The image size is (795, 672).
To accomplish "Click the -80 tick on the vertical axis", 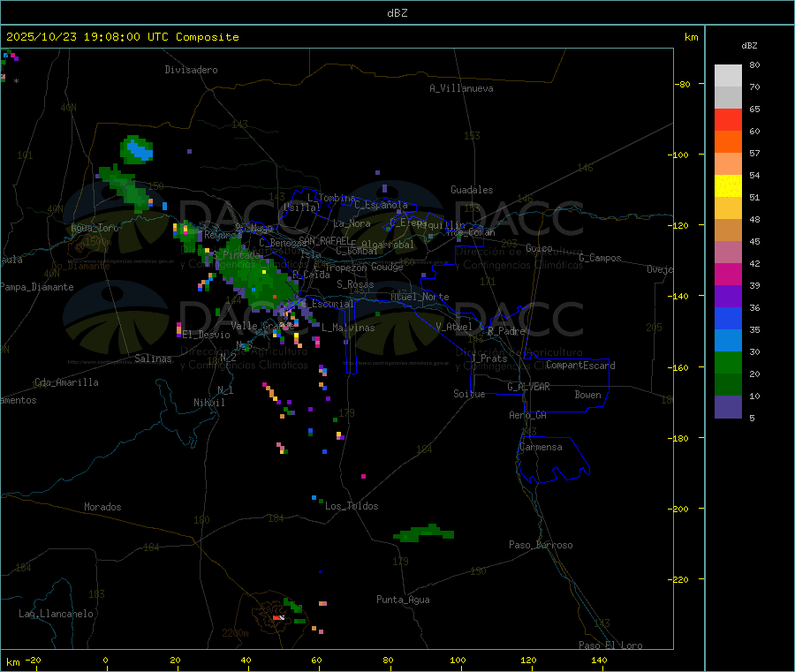I will click(683, 84).
